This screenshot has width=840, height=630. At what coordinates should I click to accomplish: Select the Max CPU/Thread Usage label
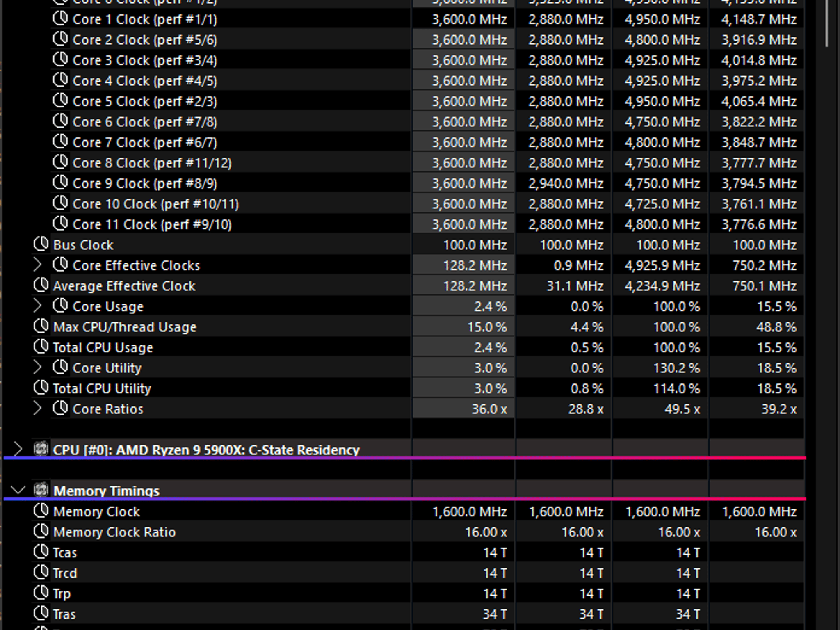point(125,327)
